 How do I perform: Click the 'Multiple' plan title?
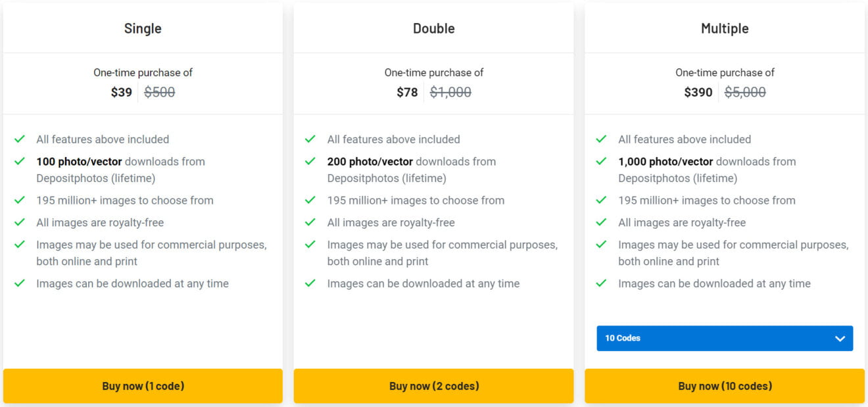pos(725,28)
